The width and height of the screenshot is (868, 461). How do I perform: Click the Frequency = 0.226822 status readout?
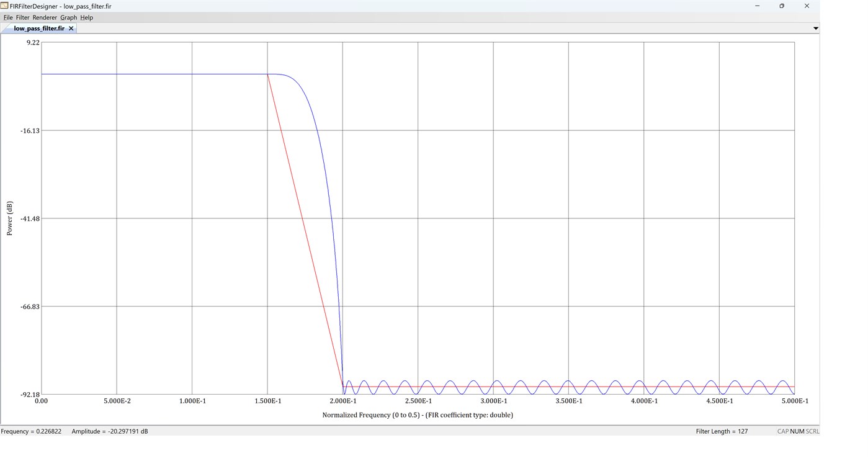[x=31, y=431]
